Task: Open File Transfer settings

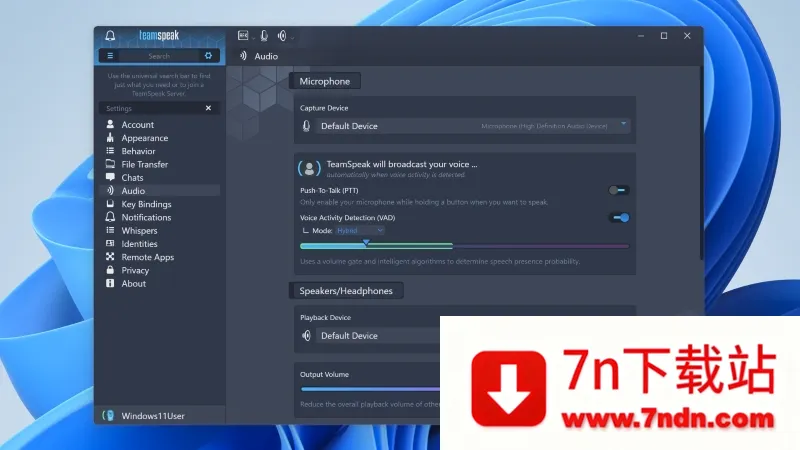Action: coord(159,164)
